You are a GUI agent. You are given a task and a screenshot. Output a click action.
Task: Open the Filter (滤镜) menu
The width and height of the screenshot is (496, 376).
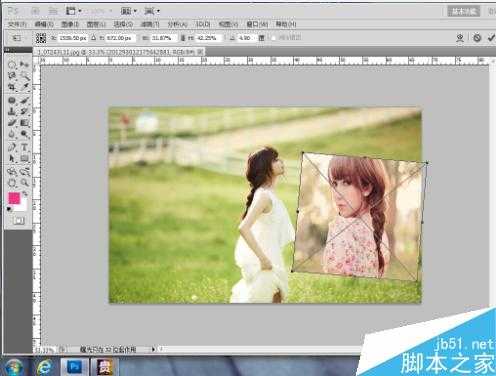(150, 24)
